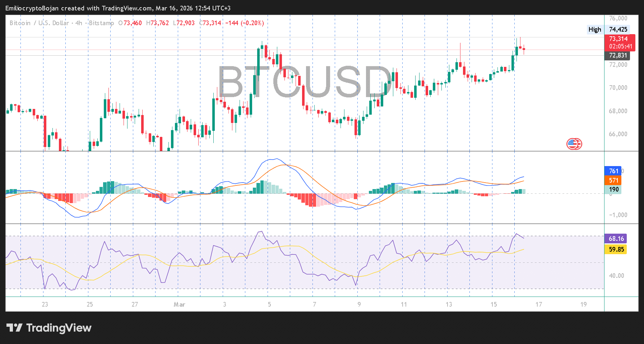Viewport: 644px width, 344px height.
Task: Click the BTCUSD watermark text
Action: 305,82
